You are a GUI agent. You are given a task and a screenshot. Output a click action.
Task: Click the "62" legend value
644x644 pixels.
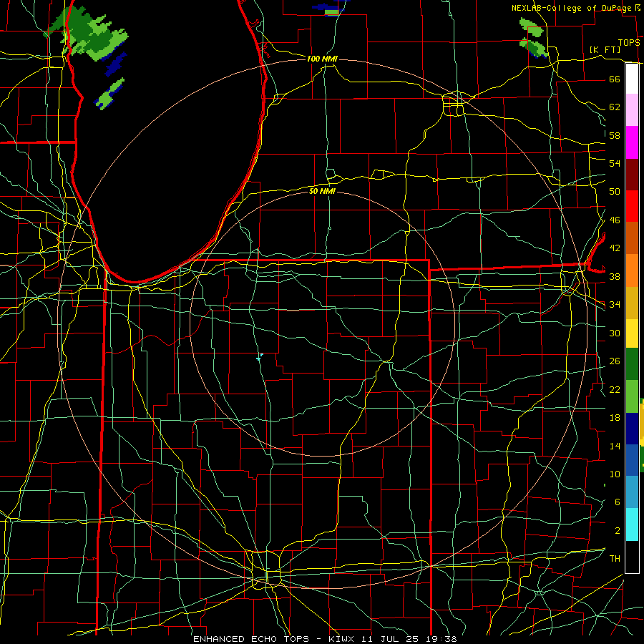pyautogui.click(x=615, y=107)
